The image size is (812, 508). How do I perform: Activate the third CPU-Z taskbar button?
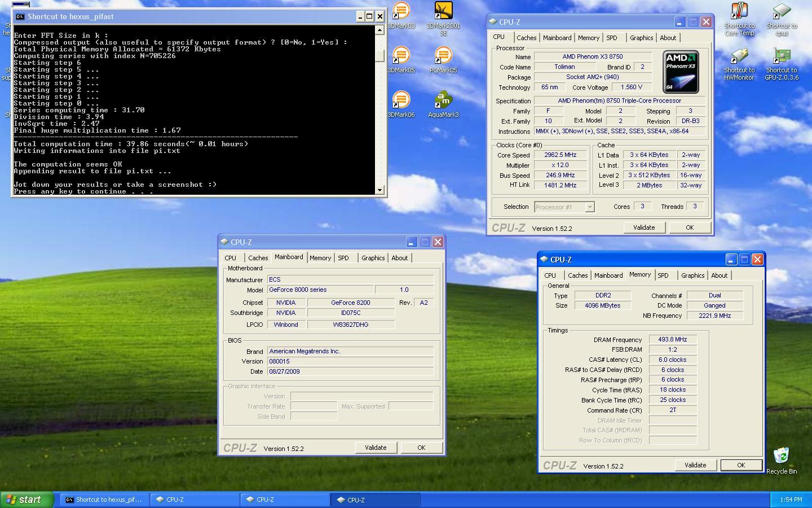376,500
